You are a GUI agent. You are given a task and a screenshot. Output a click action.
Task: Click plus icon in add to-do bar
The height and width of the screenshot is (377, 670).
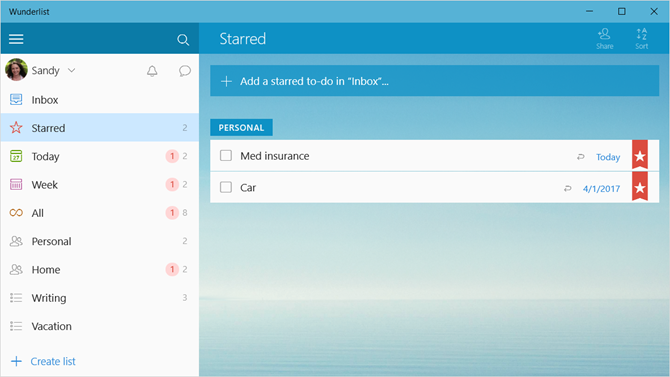click(x=226, y=81)
